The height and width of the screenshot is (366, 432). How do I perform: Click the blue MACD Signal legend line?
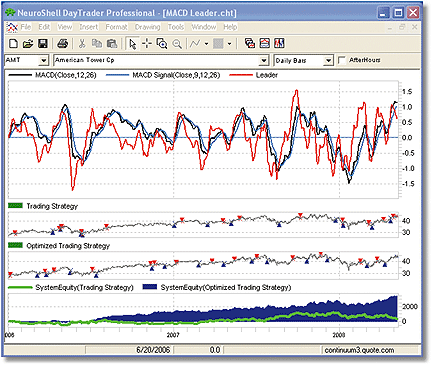point(117,75)
